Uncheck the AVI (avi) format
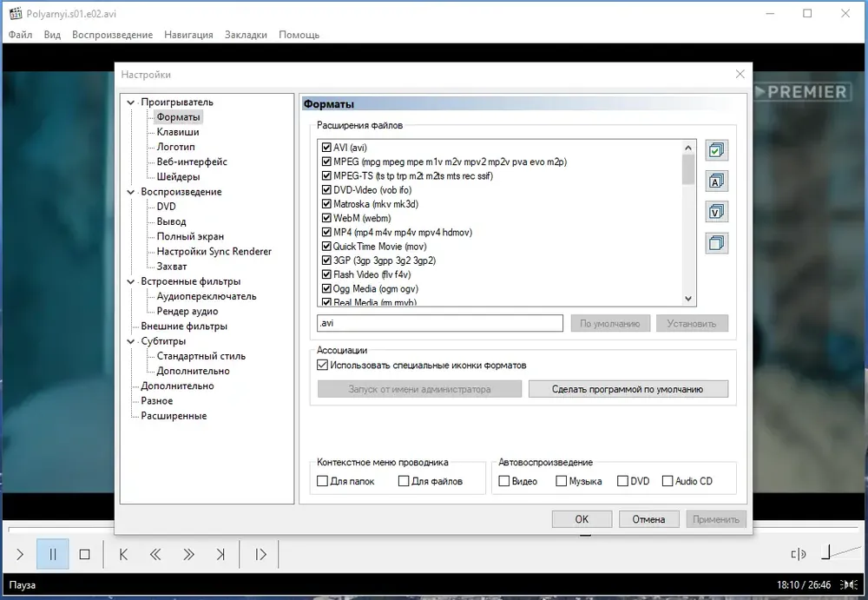Screen dimensions: 868x600 pos(326,148)
